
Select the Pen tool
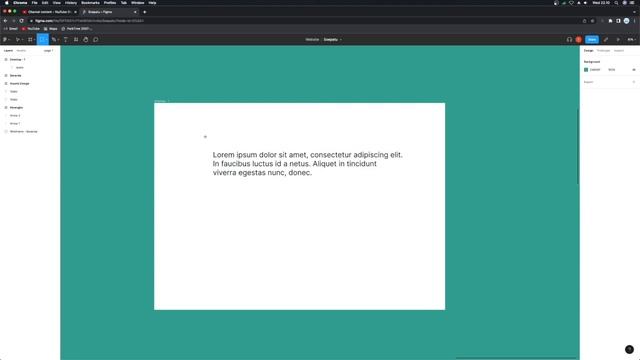[53, 40]
